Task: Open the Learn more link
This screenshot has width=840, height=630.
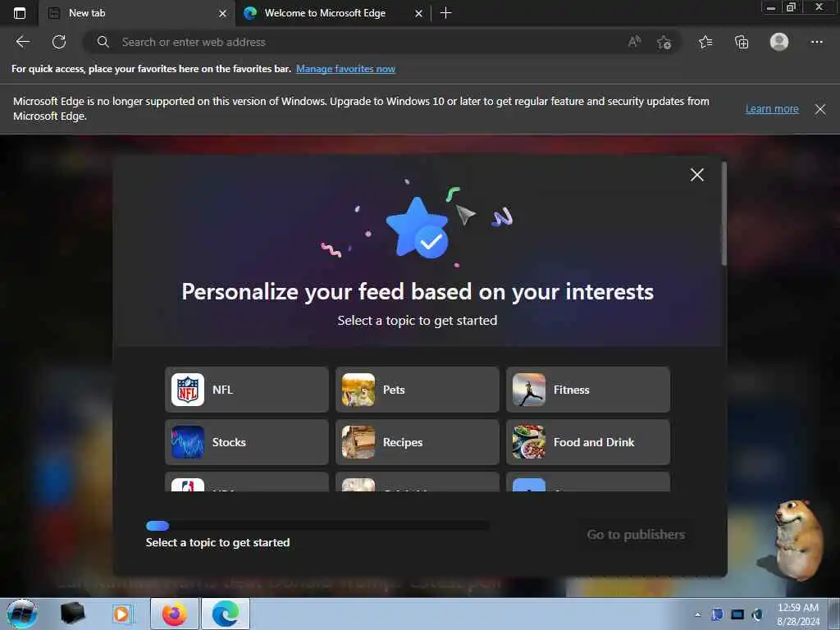Action: 772,109
